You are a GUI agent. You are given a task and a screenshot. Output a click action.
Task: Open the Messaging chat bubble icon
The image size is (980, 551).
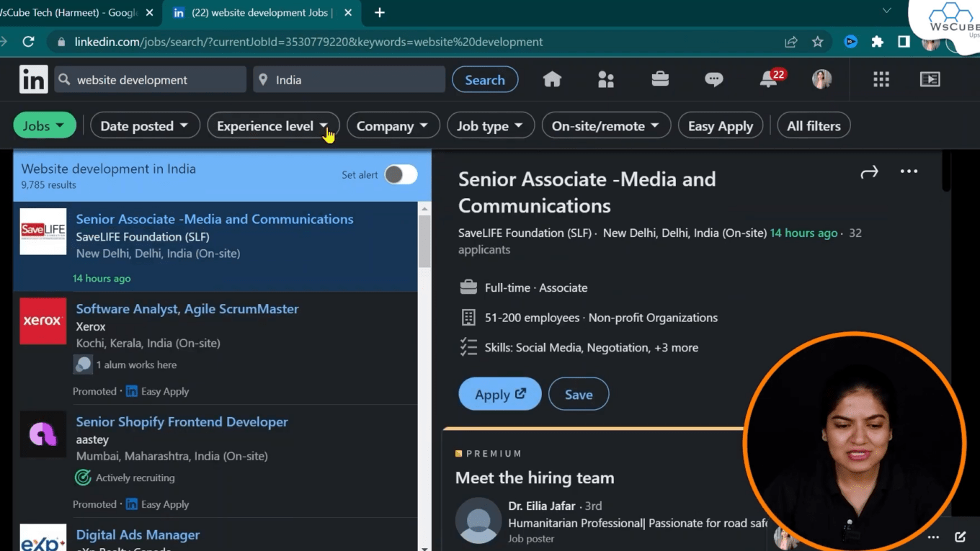click(714, 79)
